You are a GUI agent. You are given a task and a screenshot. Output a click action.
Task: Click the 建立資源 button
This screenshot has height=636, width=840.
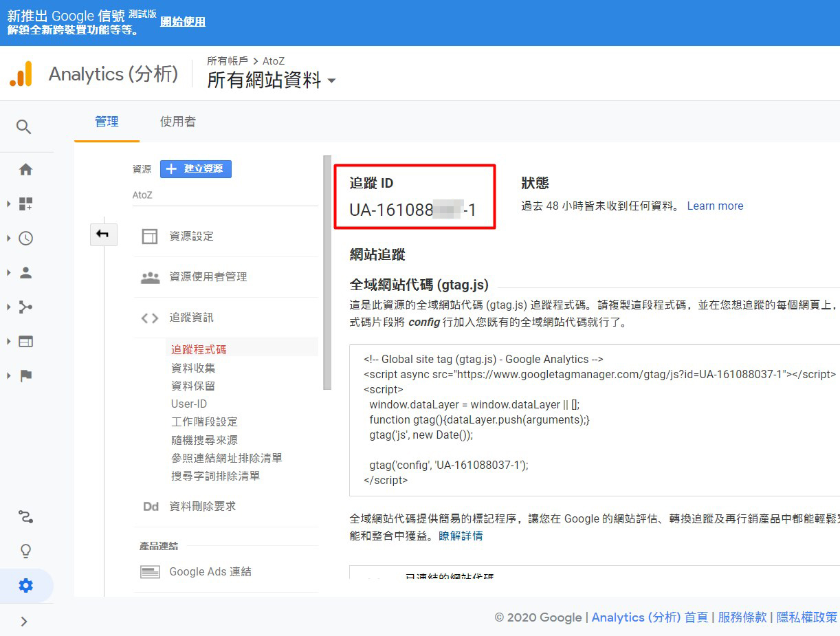196,169
